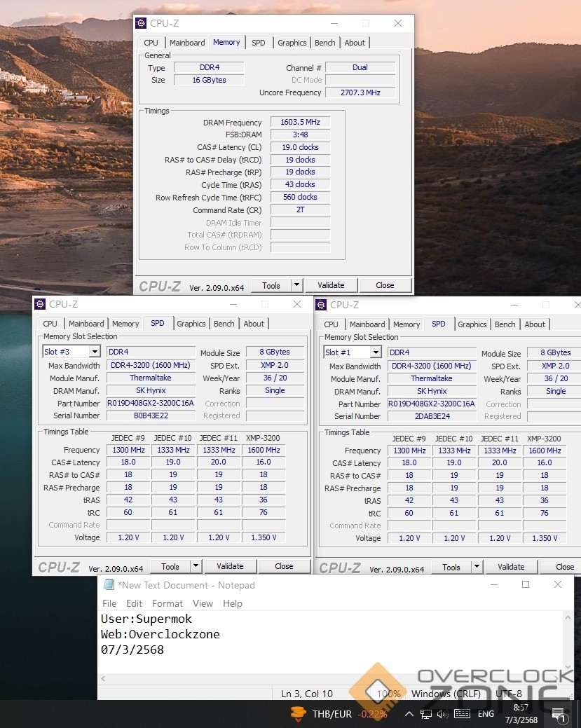Click the Uncore Frequency value 2707.3 MHz
This screenshot has height=728, width=581.
(360, 92)
